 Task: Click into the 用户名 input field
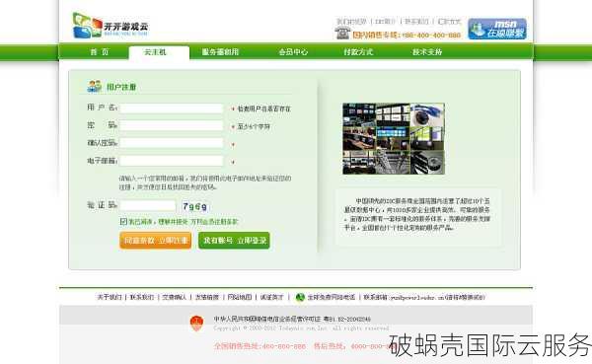point(171,109)
